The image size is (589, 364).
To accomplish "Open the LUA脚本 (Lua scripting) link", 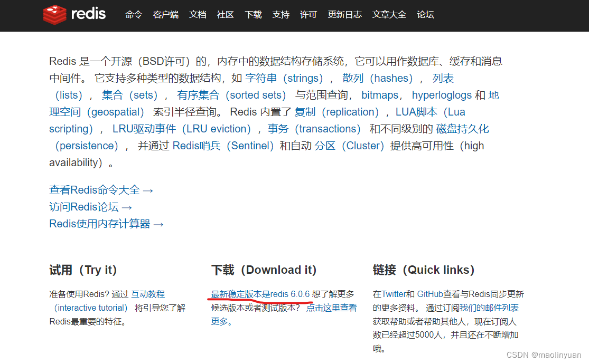I will pyautogui.click(x=430, y=112).
